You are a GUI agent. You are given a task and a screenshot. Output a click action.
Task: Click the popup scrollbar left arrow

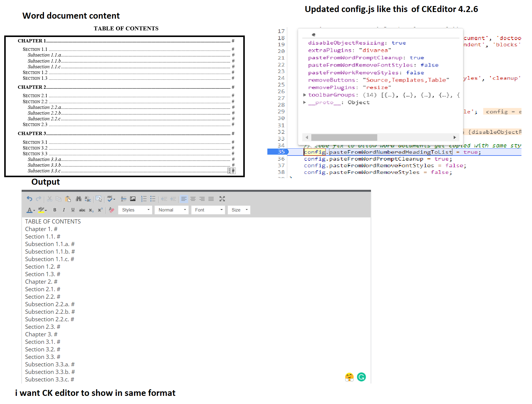[x=307, y=137]
